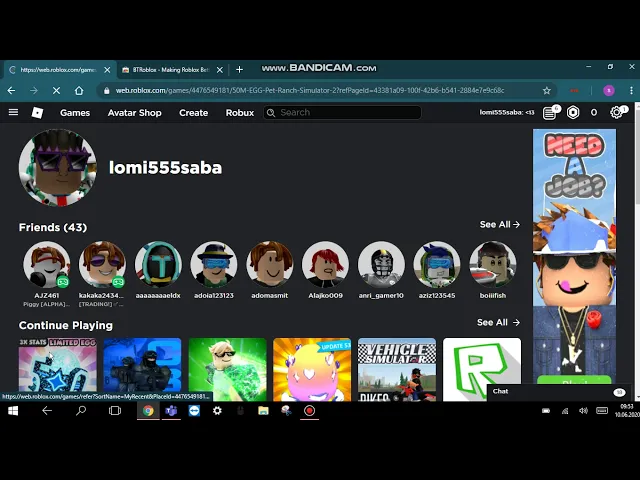
Task: Open Settings gear on taskbar
Action: tap(217, 411)
